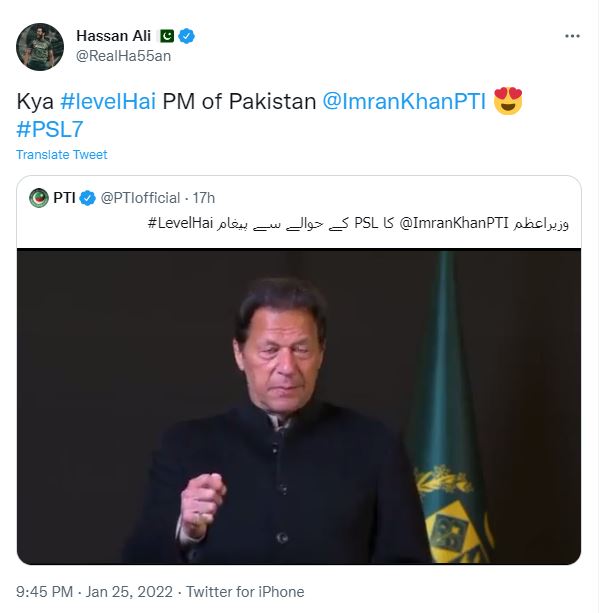Click PTI's blue verified checkmark badge

(x=87, y=198)
